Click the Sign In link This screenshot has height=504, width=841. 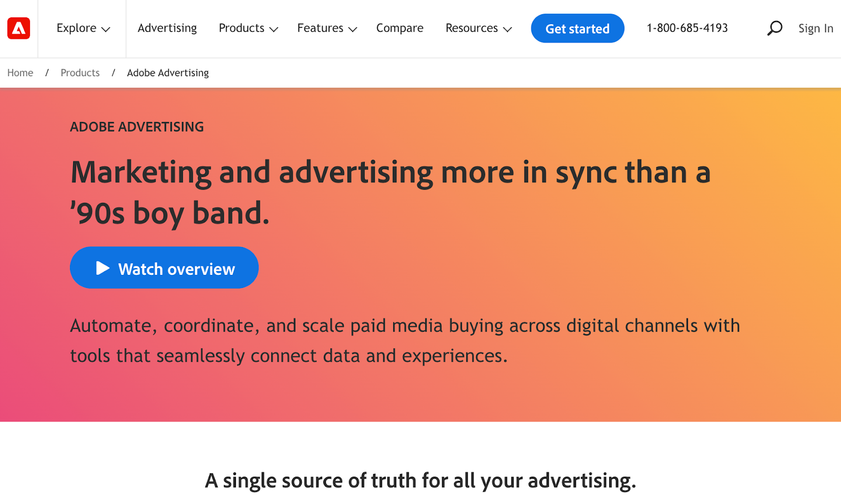click(815, 28)
